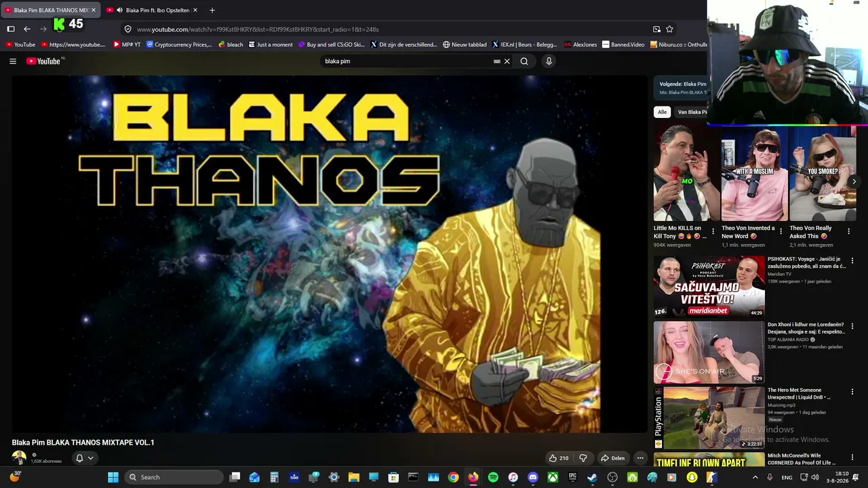Show next shorts with the right chevron
Image resolution: width=868 pixels, height=488 pixels.
(854, 182)
